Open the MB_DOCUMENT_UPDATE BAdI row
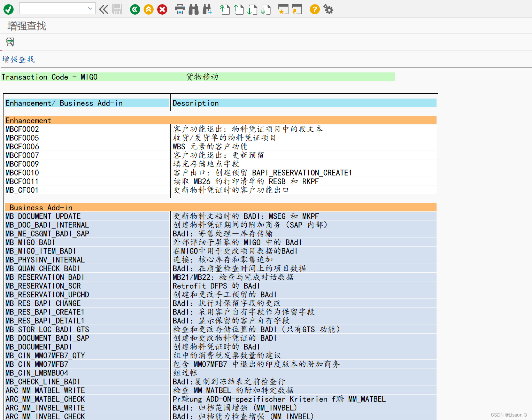The height and width of the screenshot is (420, 532). (x=43, y=216)
